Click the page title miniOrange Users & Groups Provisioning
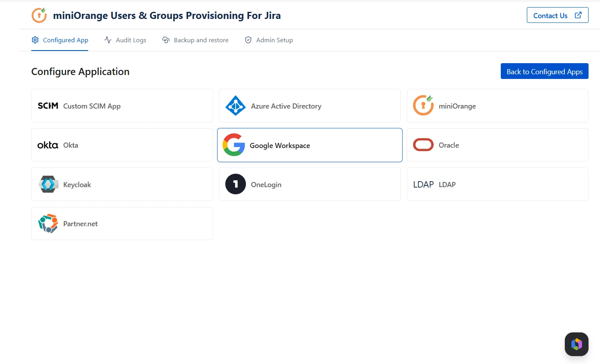This screenshot has width=600, height=364. (167, 15)
